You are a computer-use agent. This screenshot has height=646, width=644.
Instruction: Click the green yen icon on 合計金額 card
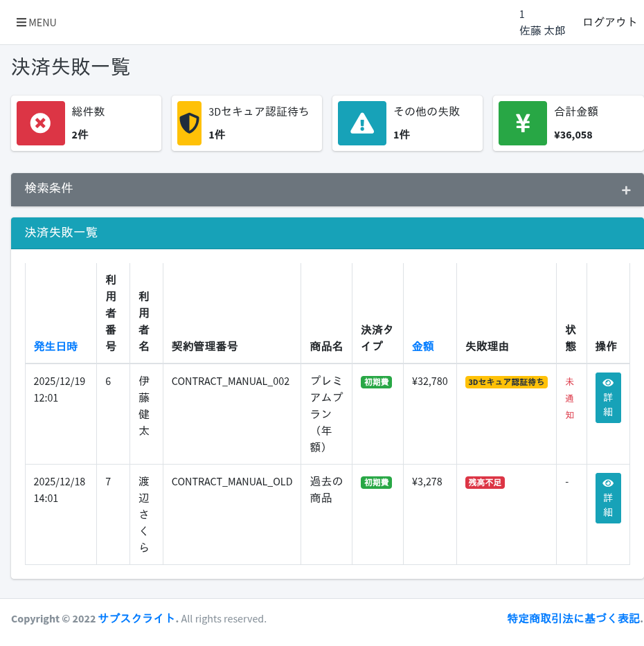[523, 123]
